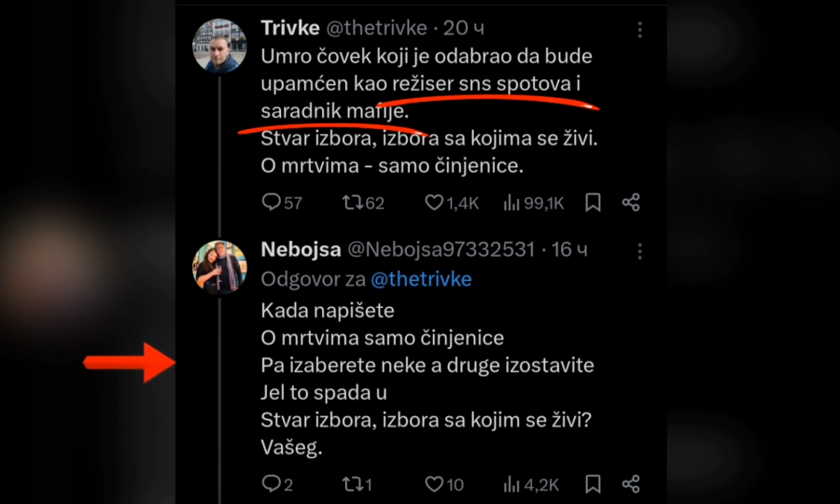Open the @Nebojsa97332531 handle
Screen dimensions: 840x504
441,249
